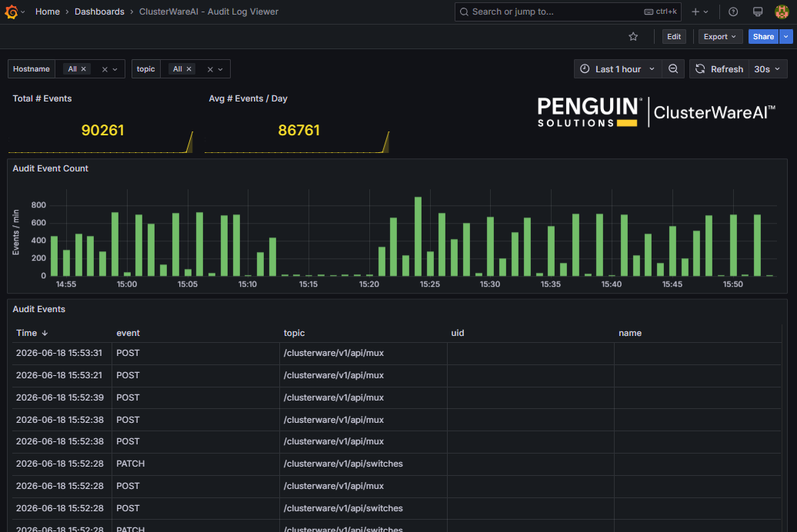This screenshot has width=797, height=532.
Task: Sort by the Time column arrow
Action: 45,334
